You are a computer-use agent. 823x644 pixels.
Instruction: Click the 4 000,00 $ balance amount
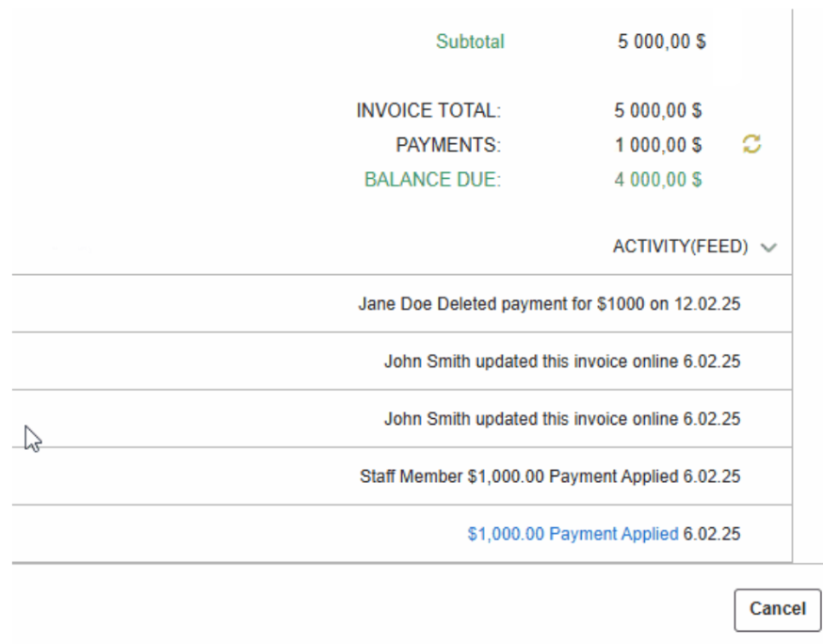click(x=657, y=180)
